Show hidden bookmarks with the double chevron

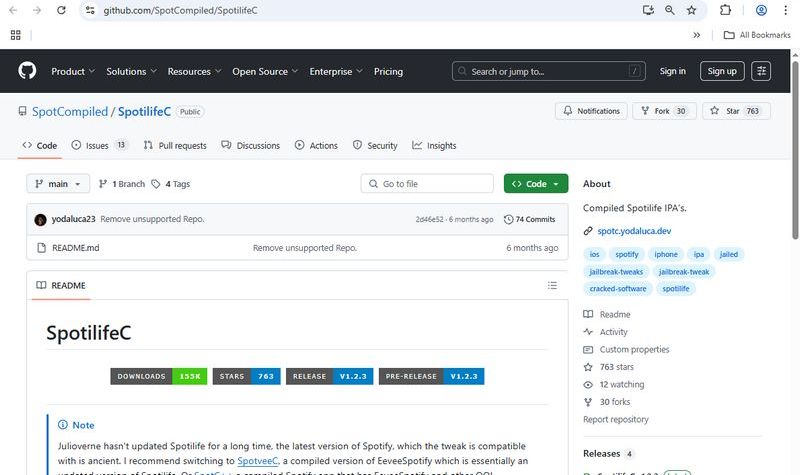[696, 35]
